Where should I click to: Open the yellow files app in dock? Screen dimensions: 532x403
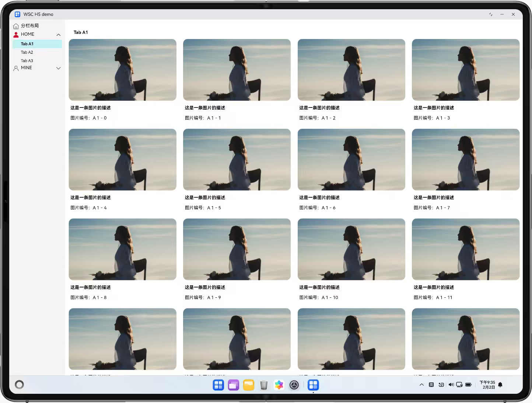pos(249,385)
